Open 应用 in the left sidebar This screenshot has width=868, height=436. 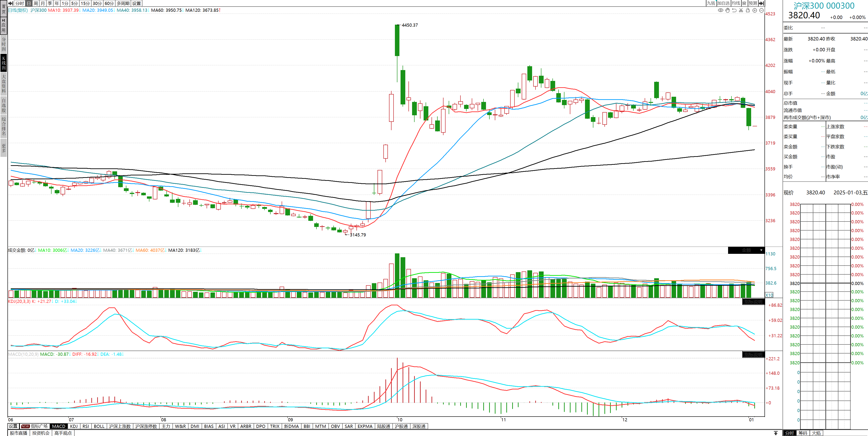4,26
